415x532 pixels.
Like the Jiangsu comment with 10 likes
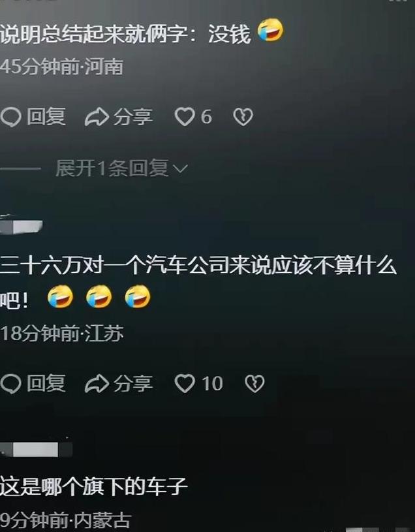coord(185,383)
